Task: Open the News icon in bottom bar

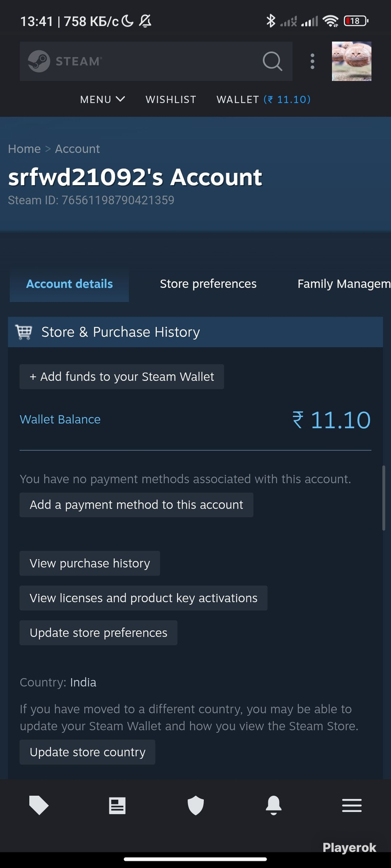Action: point(117,805)
